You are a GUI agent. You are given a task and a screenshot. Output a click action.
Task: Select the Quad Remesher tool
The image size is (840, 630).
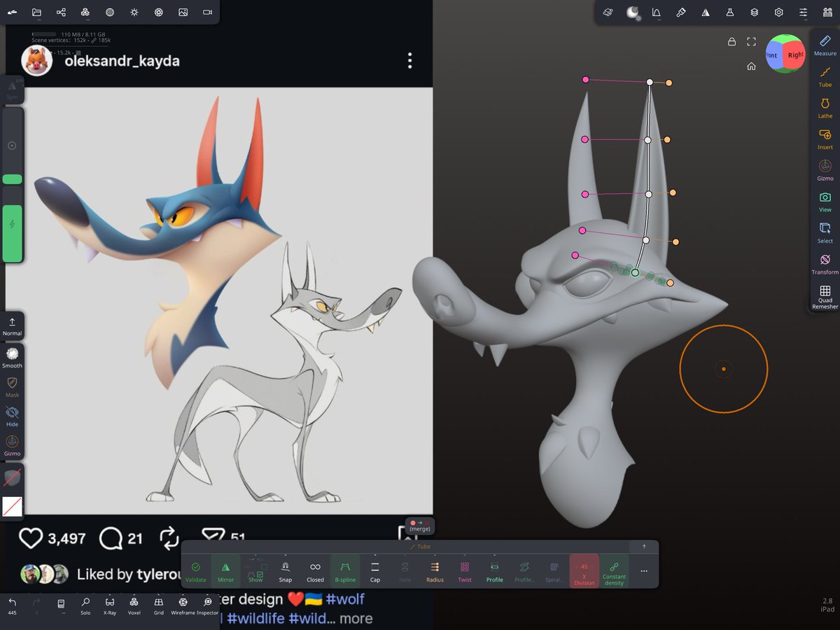(x=825, y=297)
